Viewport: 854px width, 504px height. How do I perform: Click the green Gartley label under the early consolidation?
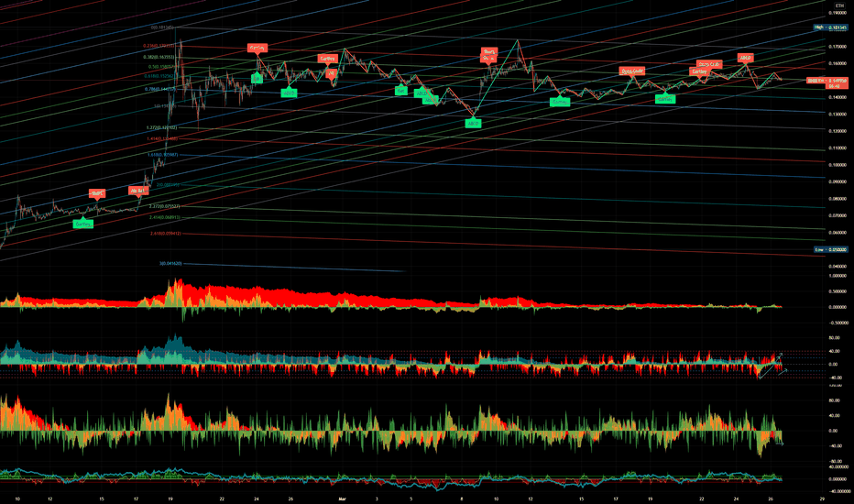(x=82, y=224)
